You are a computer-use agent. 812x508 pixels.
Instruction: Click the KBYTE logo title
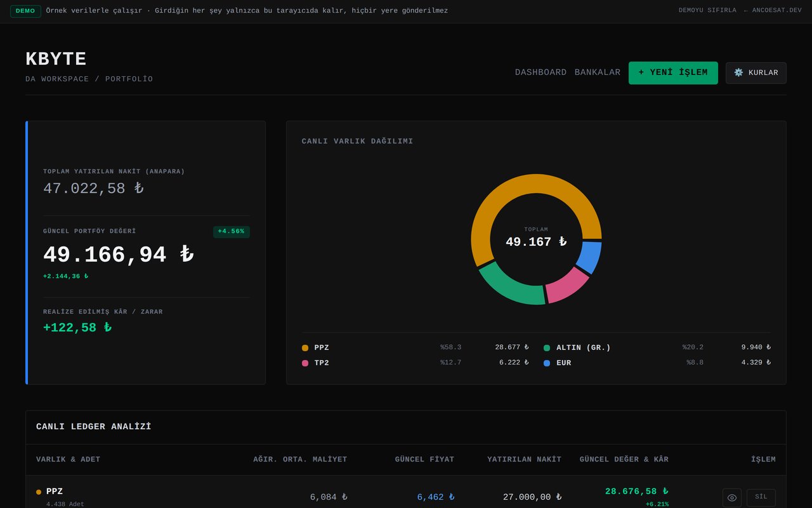click(56, 59)
